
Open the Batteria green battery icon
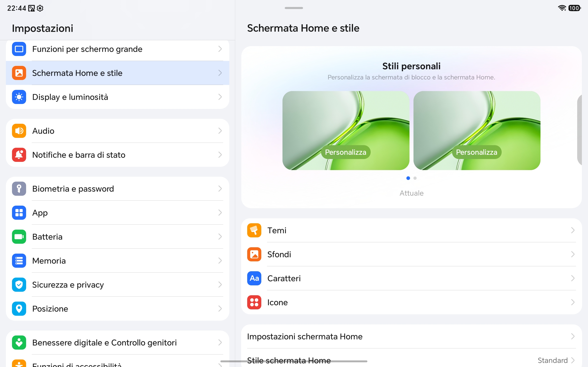pos(19,237)
